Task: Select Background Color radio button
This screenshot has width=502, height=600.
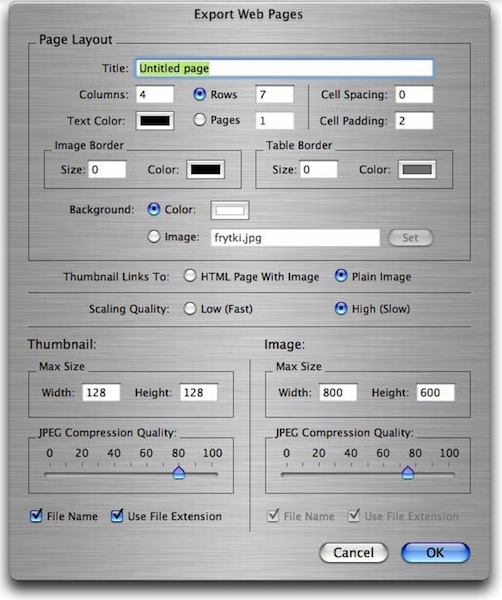Action: pyautogui.click(x=154, y=209)
